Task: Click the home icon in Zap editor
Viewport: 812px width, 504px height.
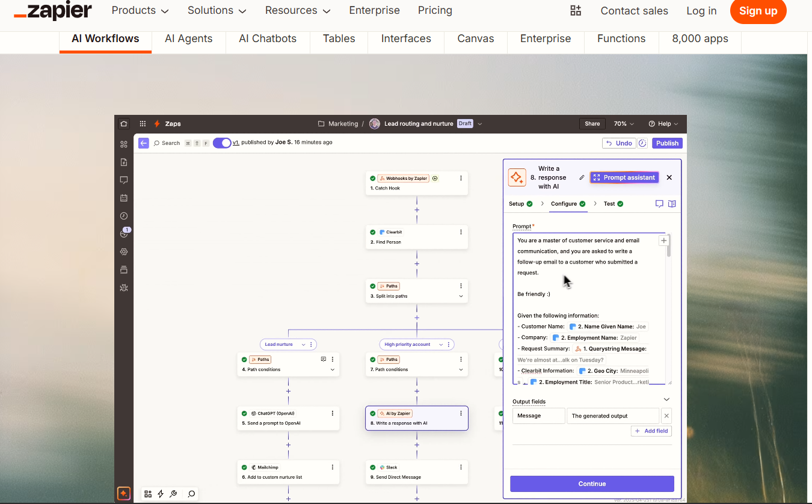Action: tap(124, 124)
